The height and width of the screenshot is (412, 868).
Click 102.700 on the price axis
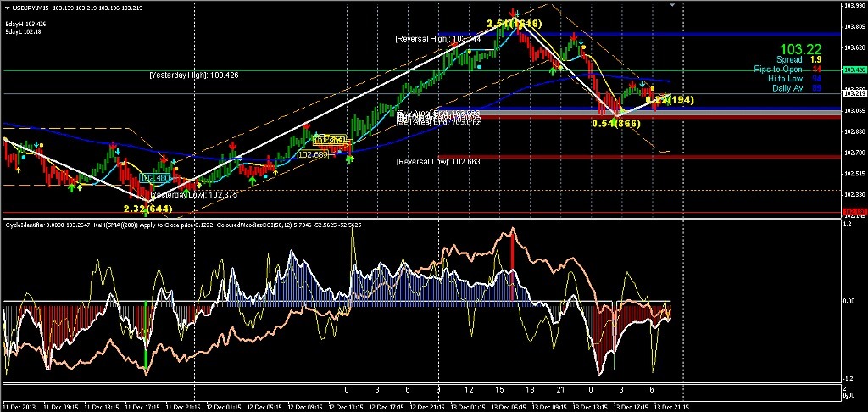(853, 153)
